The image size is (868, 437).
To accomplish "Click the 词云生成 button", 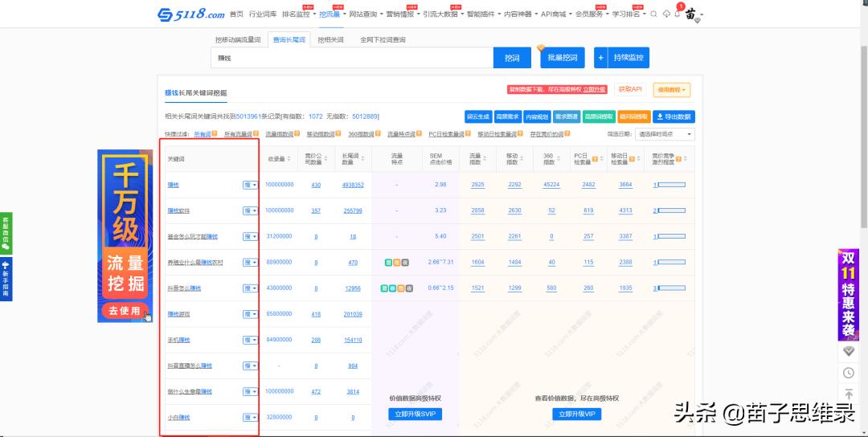I will click(x=477, y=116).
